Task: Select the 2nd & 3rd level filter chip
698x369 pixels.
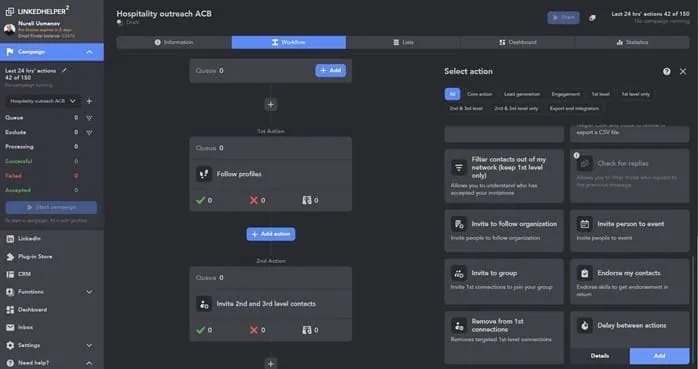Action: point(466,108)
